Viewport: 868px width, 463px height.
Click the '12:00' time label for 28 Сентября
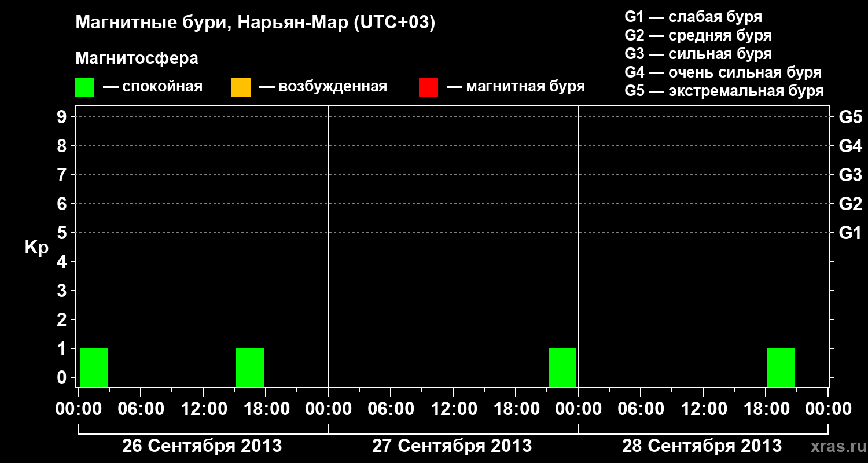pos(703,409)
